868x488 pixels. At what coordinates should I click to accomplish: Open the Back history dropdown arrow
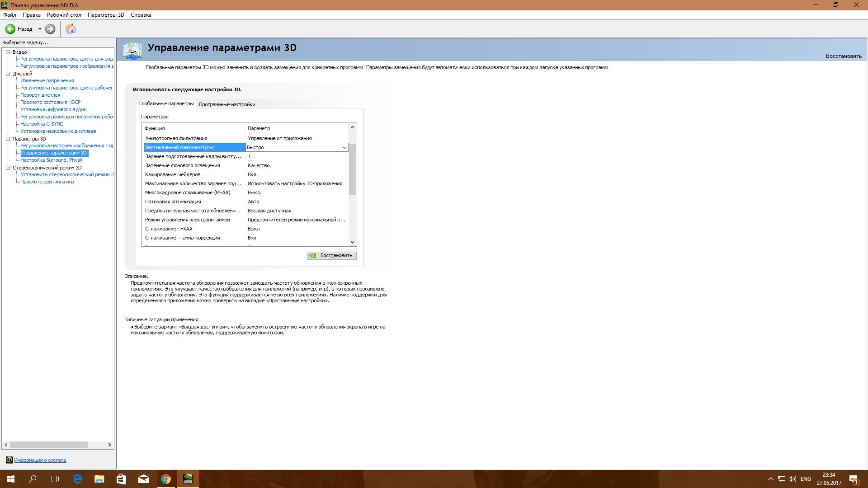coord(40,29)
